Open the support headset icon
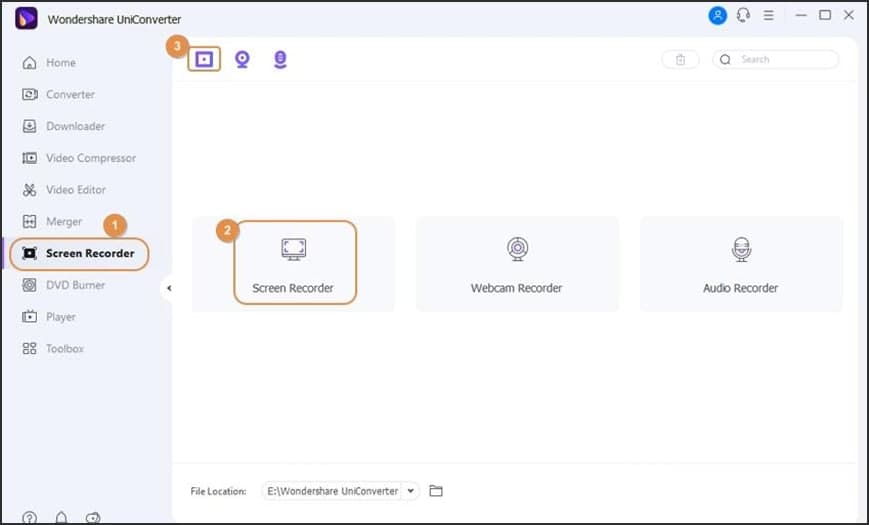869x525 pixels. (x=743, y=16)
